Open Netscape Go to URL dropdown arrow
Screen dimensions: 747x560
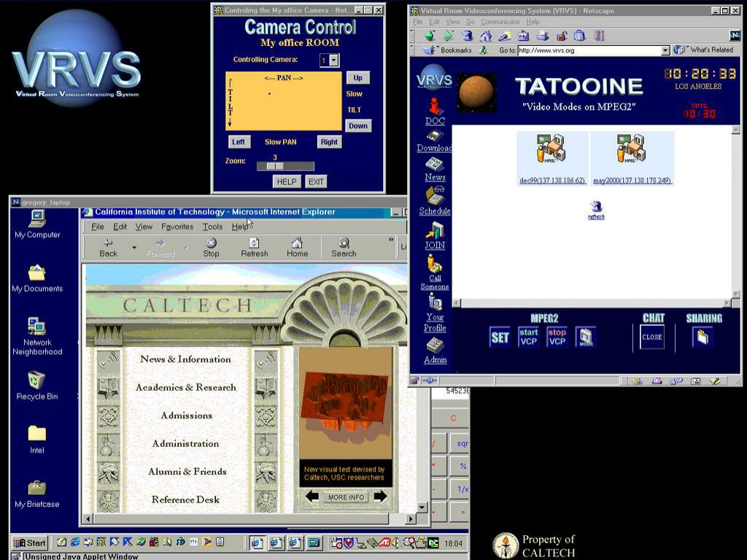[x=665, y=50]
